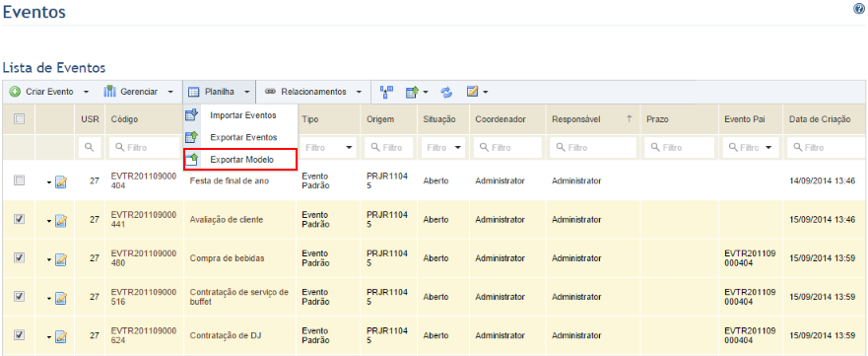Select Importar Eventos menu item
The width and height of the screenshot is (868, 356).
point(239,115)
